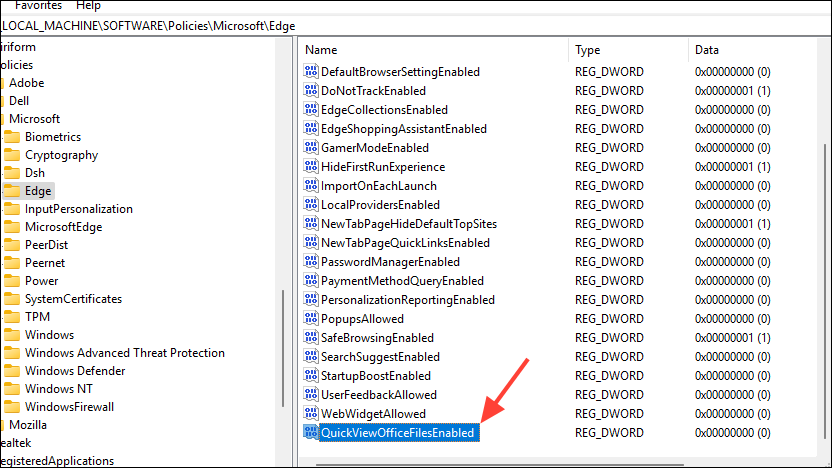Open the Help menu

pyautogui.click(x=88, y=5)
